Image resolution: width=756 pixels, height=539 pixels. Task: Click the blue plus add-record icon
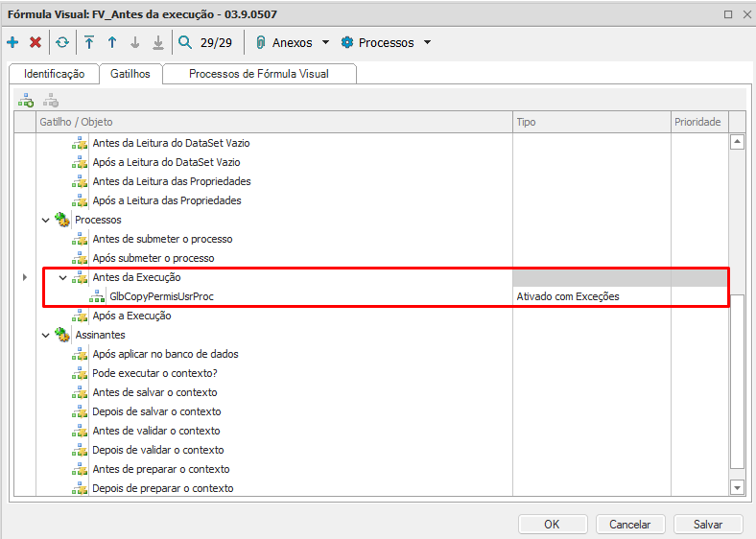coord(12,42)
